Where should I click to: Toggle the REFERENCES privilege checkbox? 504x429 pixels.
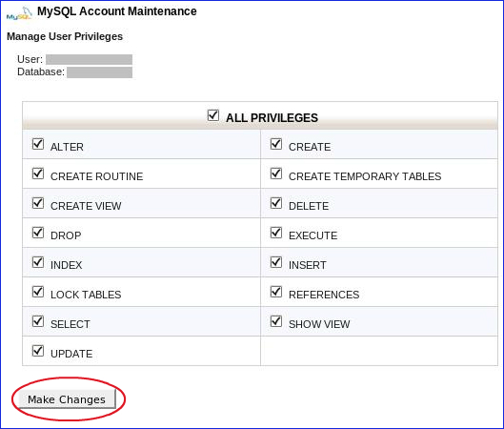pyautogui.click(x=276, y=292)
